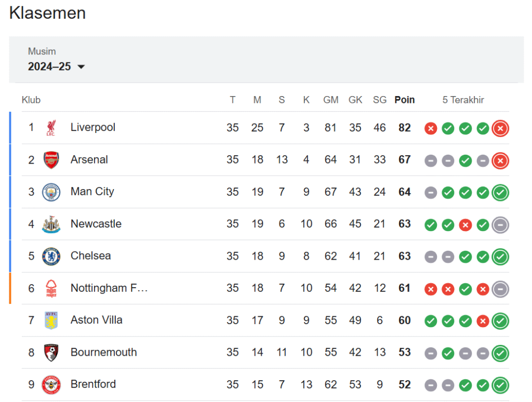
Task: Click the Aston Villa crest
Action: [51, 320]
